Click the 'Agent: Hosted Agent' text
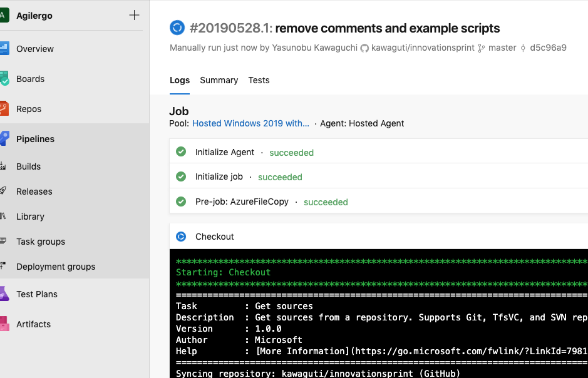The width and height of the screenshot is (588, 378). pos(362,123)
